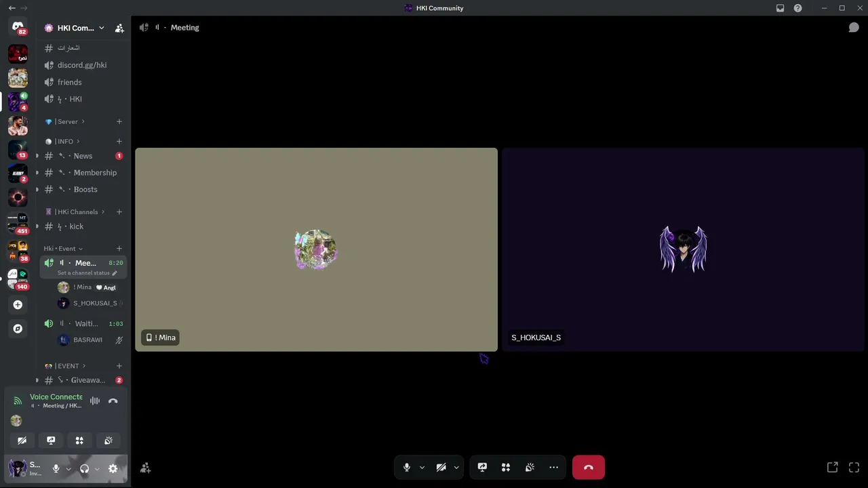Join the Waiting voice channel
The image size is (868, 488).
pyautogui.click(x=83, y=324)
